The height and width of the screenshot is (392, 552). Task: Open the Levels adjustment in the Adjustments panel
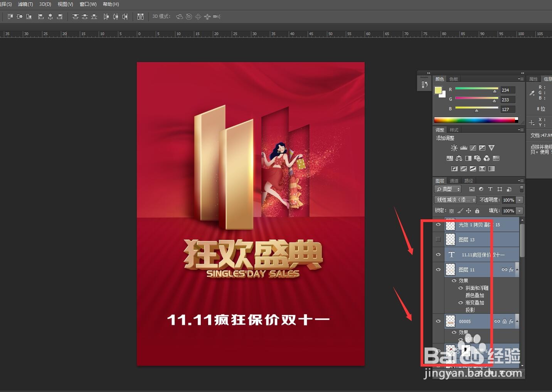click(463, 148)
